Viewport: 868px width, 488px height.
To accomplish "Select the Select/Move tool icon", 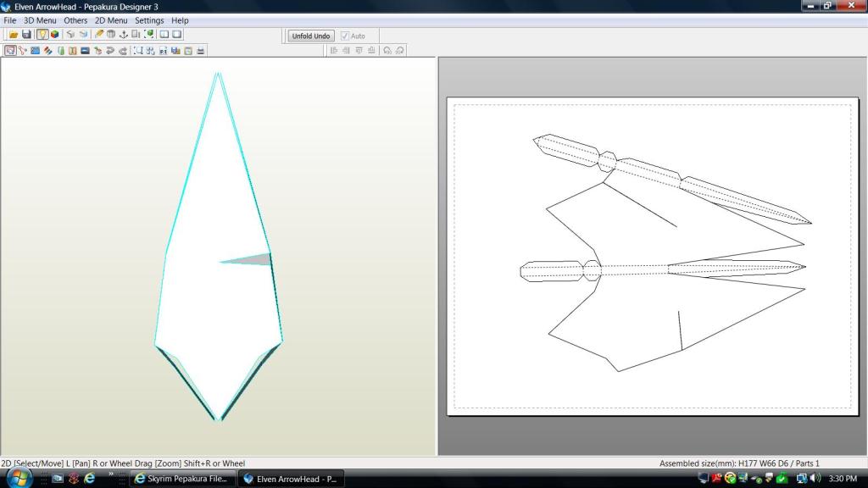I will pyautogui.click(x=10, y=51).
